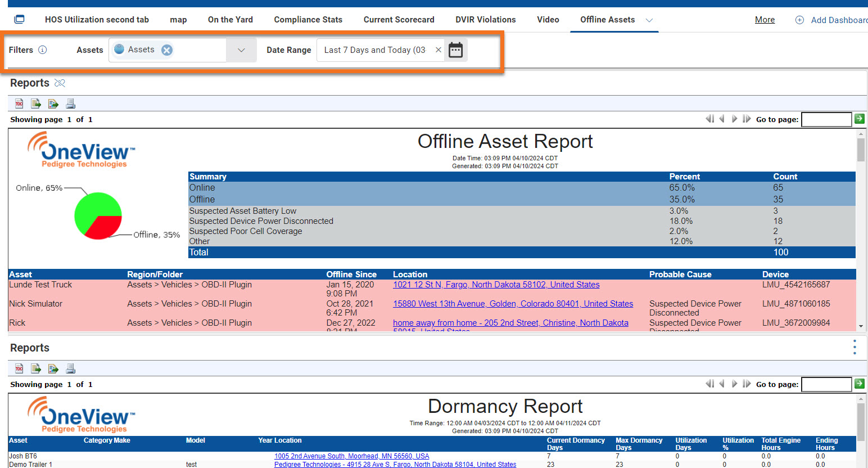This screenshot has width=868, height=468.
Task: Click green go arrow for Dormancy Report
Action: coord(859,384)
